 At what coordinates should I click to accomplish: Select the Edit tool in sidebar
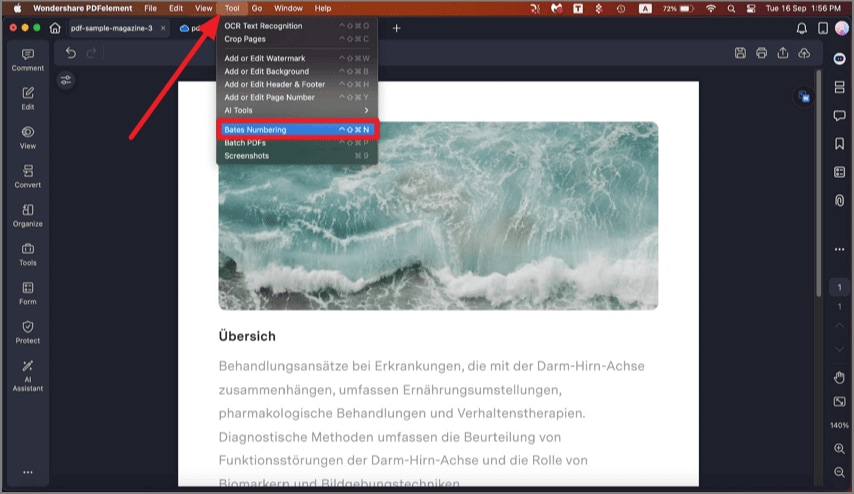28,99
